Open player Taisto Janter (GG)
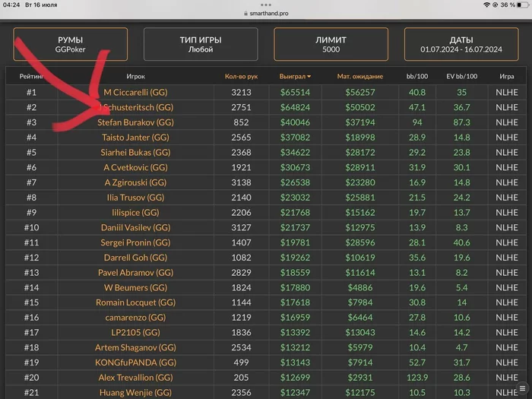Screen dimensions: 532x399 pos(136,138)
